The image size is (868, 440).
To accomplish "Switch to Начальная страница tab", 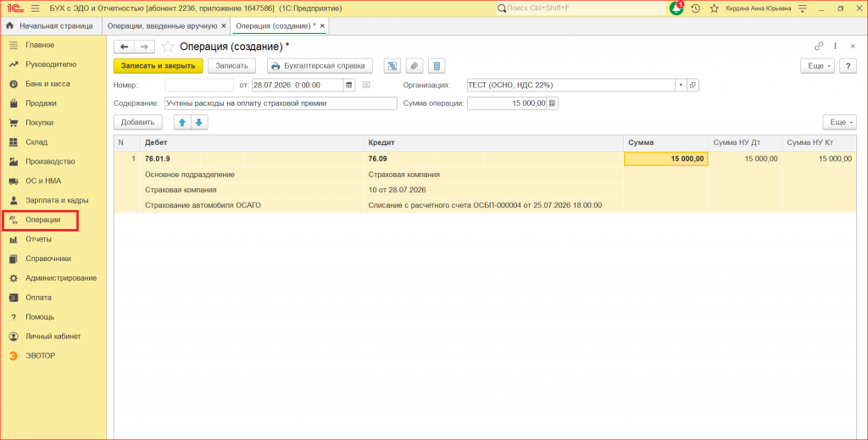I will (x=50, y=26).
